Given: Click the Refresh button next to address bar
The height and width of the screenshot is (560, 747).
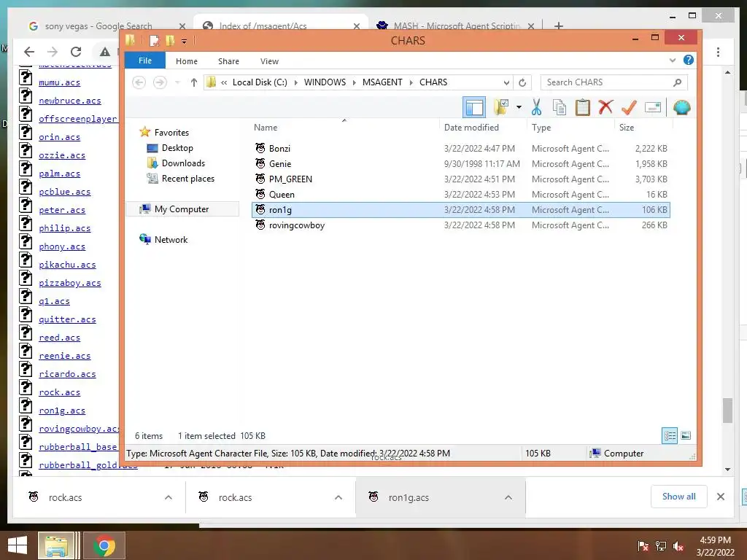Looking at the screenshot, I should click(x=522, y=82).
